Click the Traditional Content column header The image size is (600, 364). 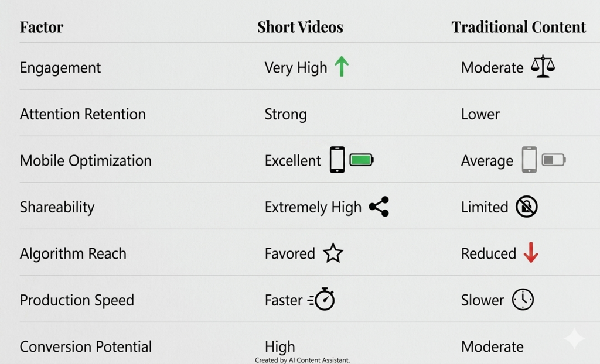point(519,27)
